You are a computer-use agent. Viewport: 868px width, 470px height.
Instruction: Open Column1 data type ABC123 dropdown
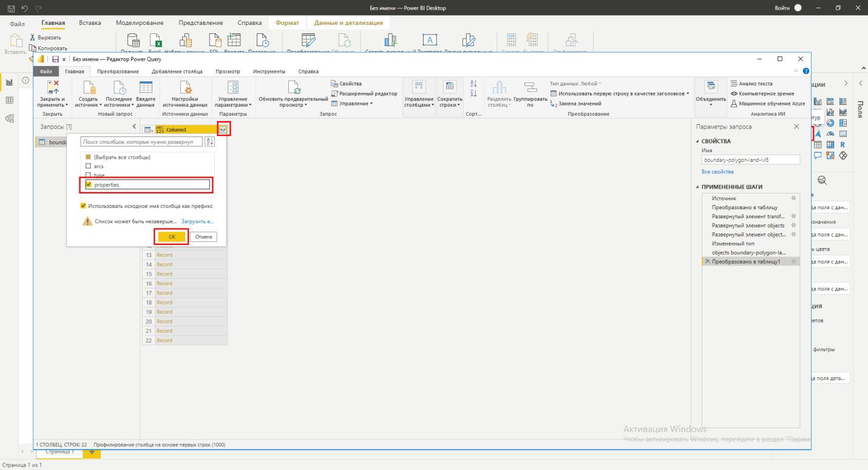[x=161, y=129]
